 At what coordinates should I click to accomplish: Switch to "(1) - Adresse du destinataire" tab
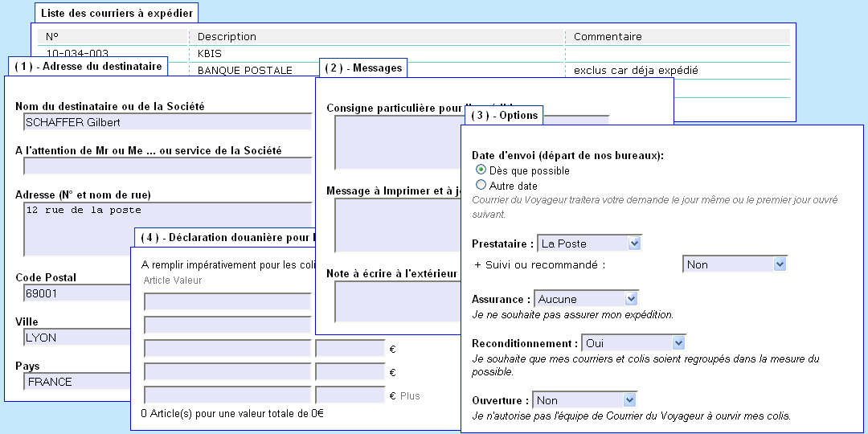tap(88, 67)
